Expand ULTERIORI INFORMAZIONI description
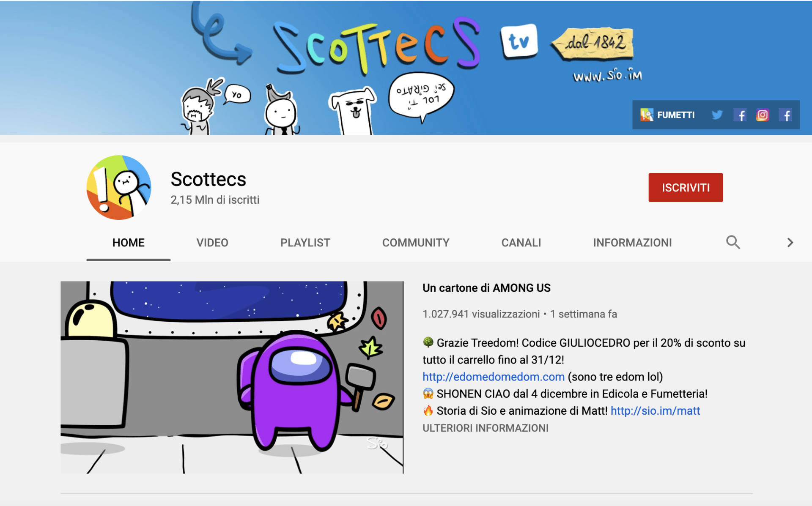Screen dimensions: 812x506 pos(485,428)
